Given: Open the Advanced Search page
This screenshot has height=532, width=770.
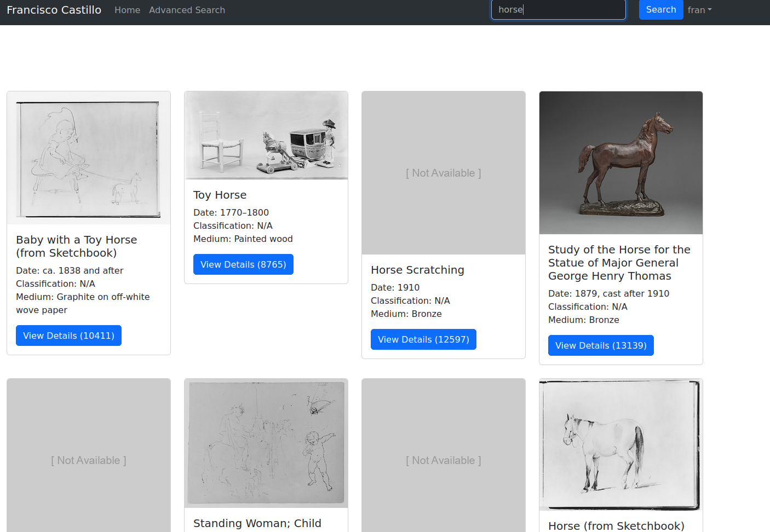Looking at the screenshot, I should [187, 10].
